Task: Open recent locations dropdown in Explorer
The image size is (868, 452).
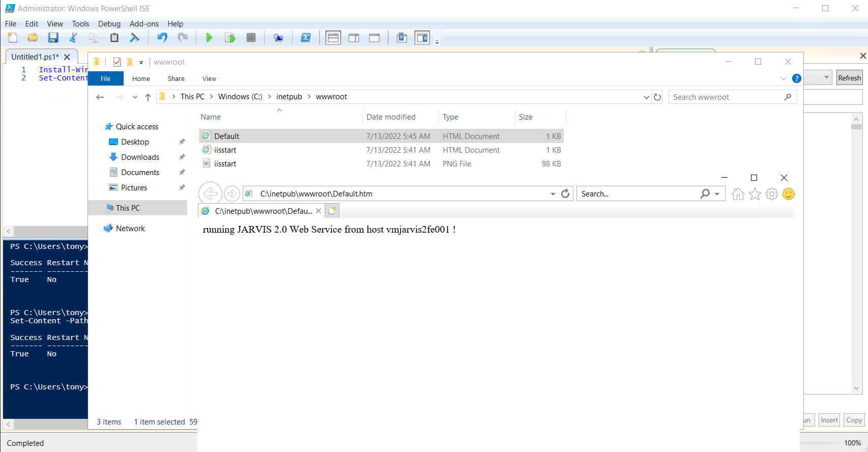Action: point(135,97)
